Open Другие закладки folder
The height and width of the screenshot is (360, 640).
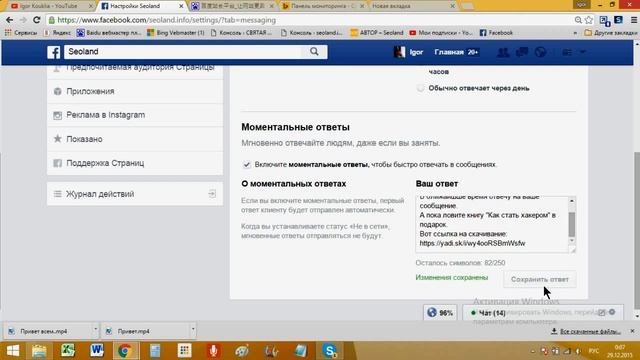611,33
